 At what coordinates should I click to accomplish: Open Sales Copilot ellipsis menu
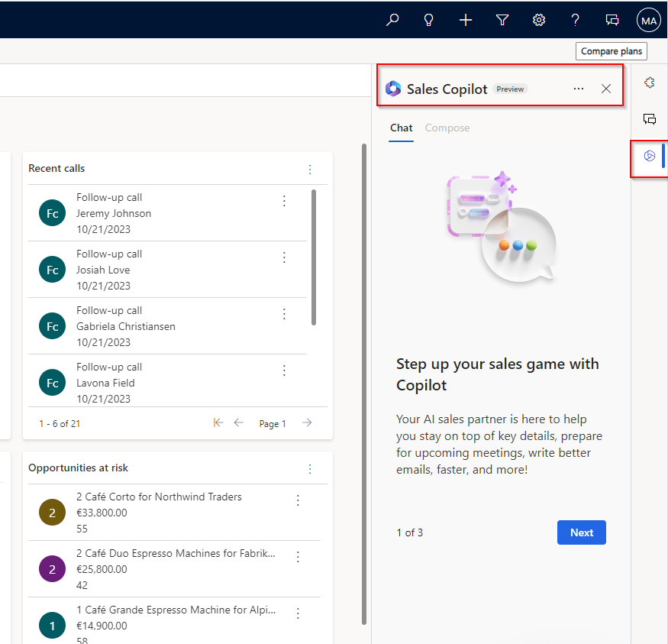[x=579, y=89]
